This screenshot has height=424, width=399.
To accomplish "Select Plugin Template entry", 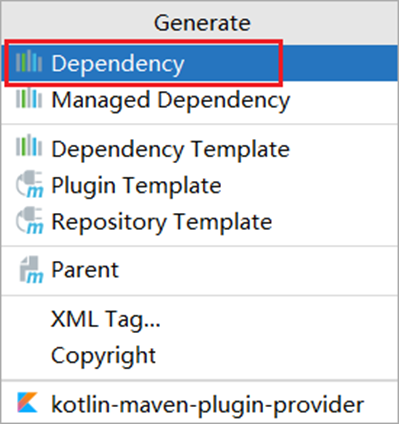I will [x=200, y=185].
